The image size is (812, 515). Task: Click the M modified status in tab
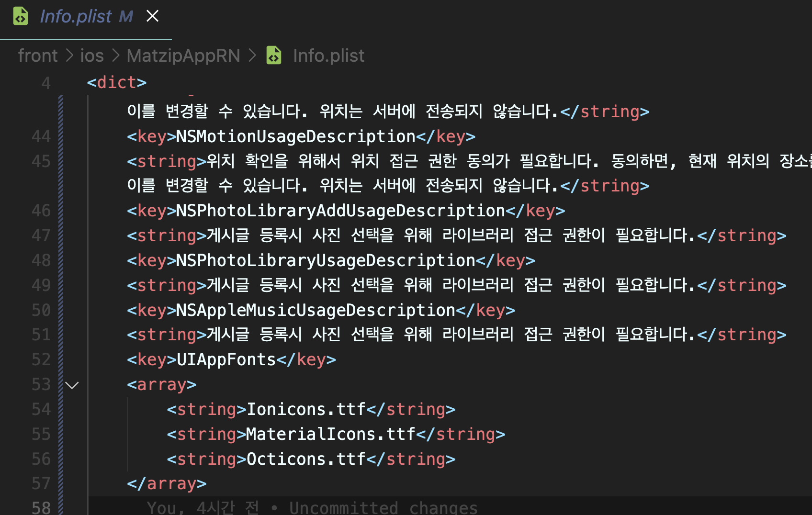point(126,17)
